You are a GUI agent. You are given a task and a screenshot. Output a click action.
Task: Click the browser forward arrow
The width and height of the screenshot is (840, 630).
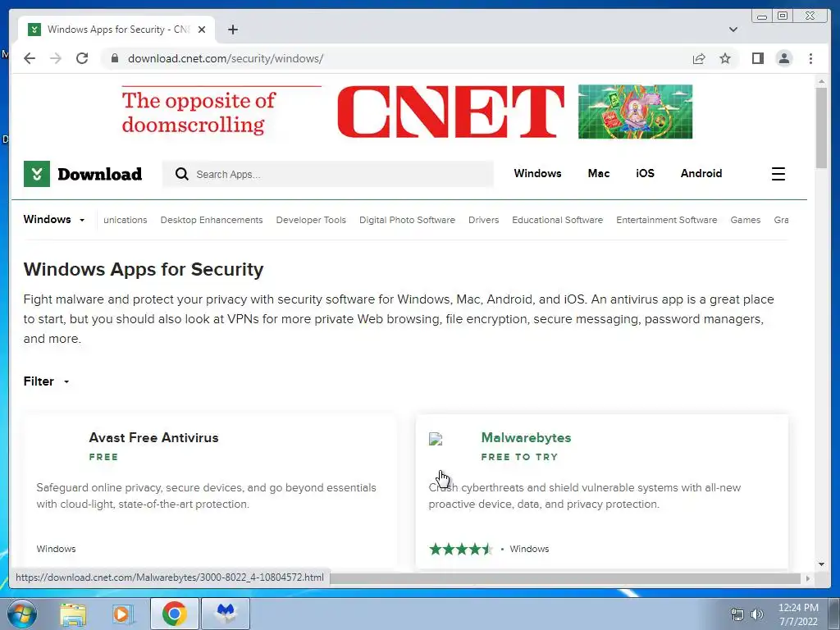pos(56,58)
